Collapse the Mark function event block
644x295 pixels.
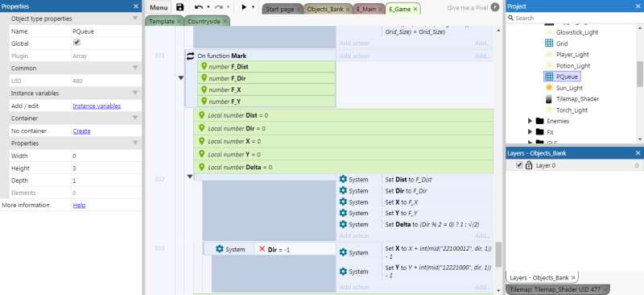tap(180, 77)
